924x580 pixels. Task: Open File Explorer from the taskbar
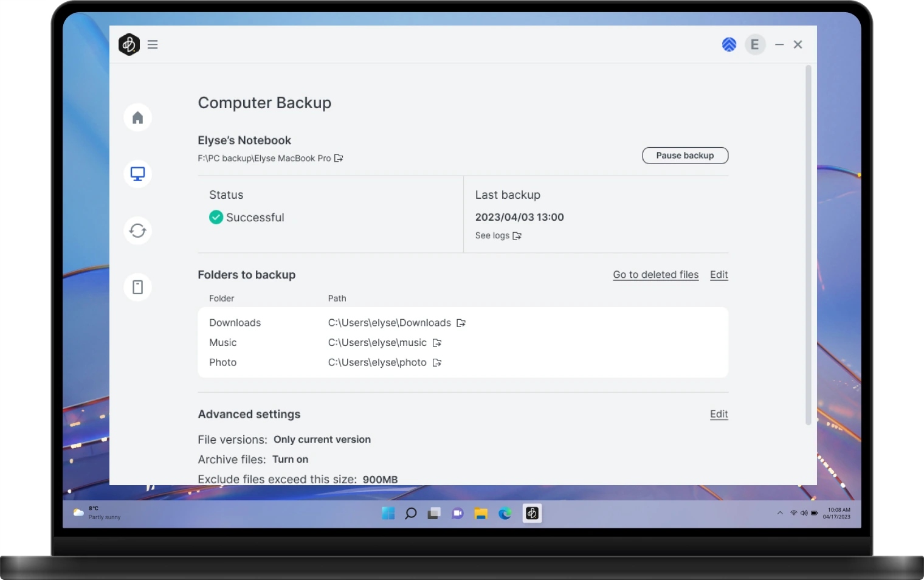coord(481,514)
